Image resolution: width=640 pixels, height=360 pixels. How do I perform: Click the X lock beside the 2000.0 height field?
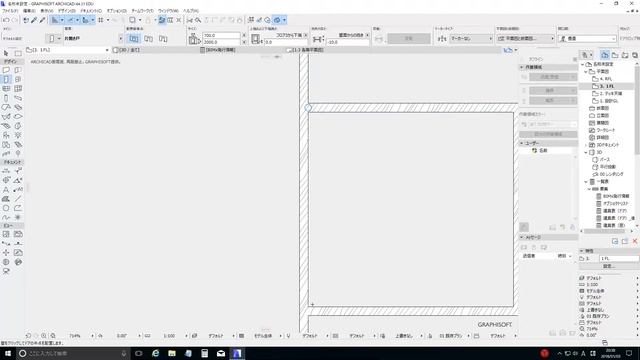pos(244,42)
